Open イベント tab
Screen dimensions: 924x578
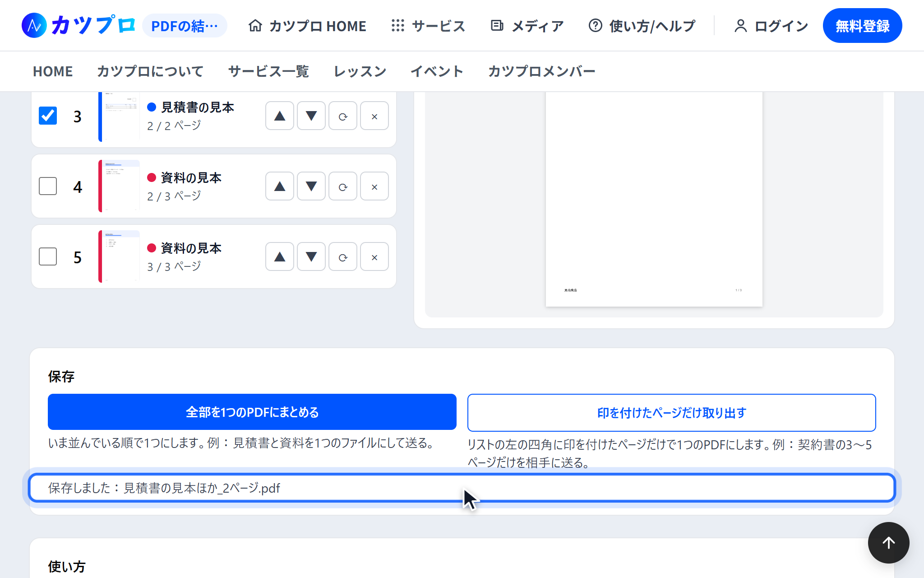pyautogui.click(x=437, y=71)
